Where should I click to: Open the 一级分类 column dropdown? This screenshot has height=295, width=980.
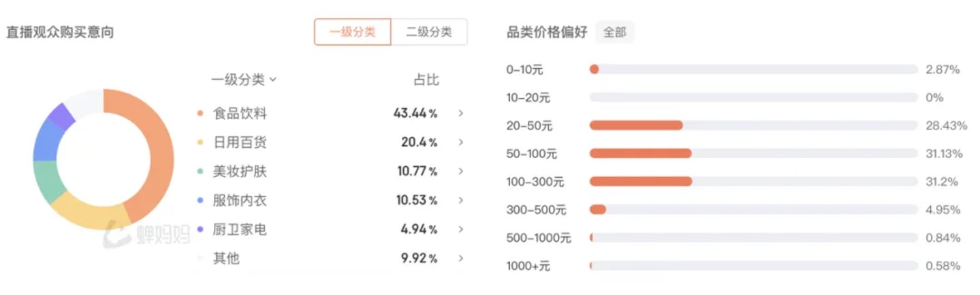(244, 80)
